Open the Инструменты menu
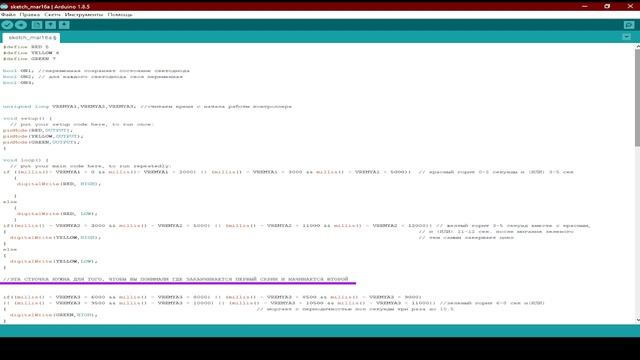 click(x=84, y=15)
